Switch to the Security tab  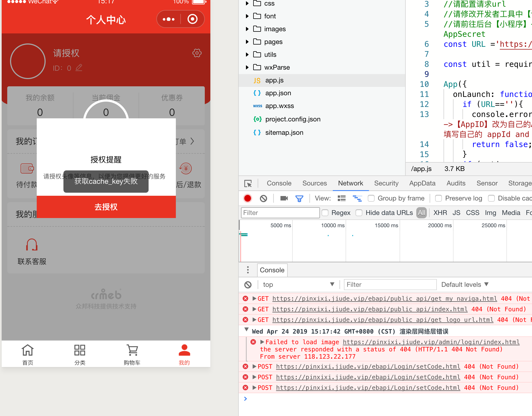[386, 183]
